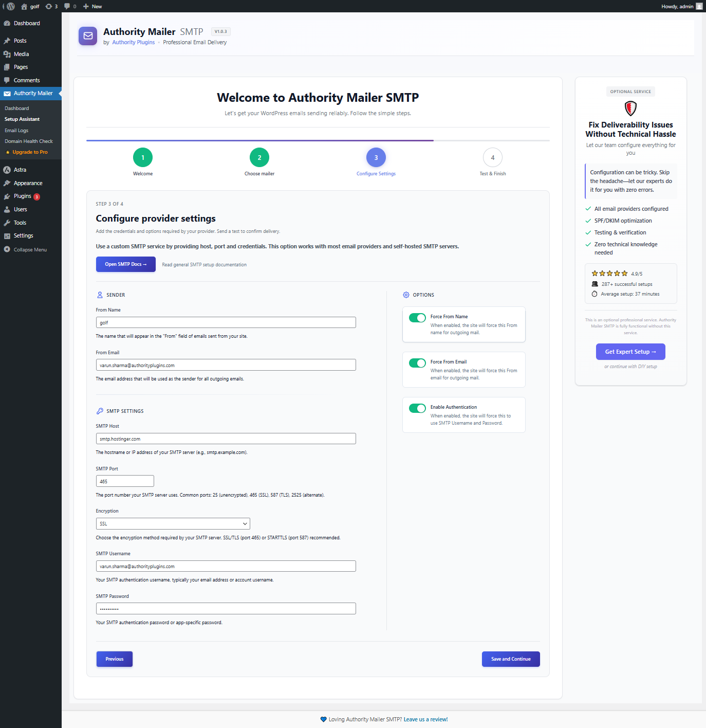Click the Leave us a review link
This screenshot has width=706, height=728.
[x=425, y=719]
